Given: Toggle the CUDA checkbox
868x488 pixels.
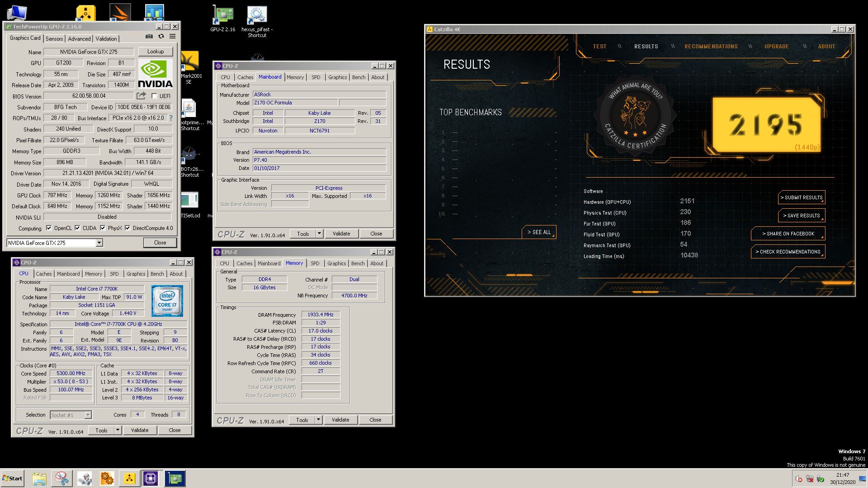Looking at the screenshot, I should [77, 228].
